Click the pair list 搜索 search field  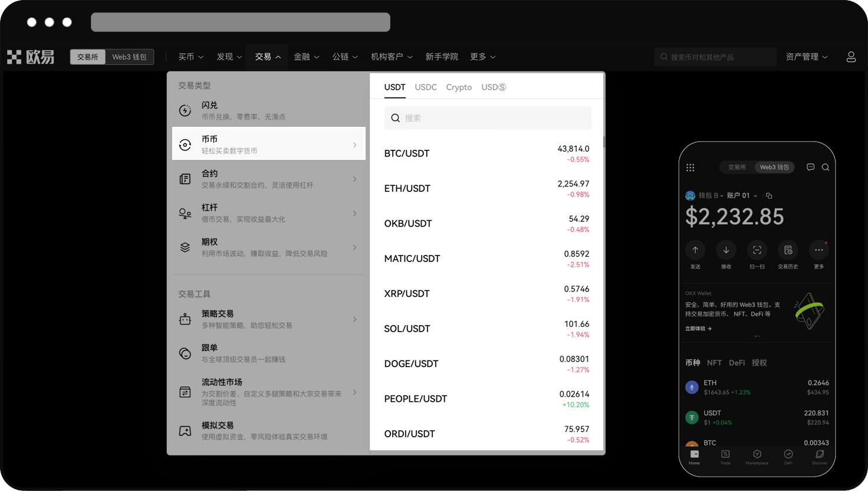(488, 118)
